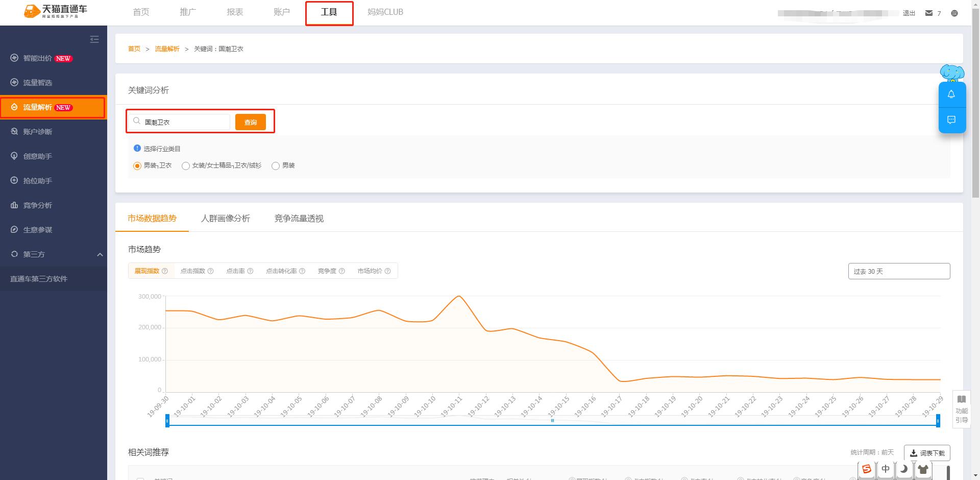The height and width of the screenshot is (480, 980).
Task: Switch to the 人群画像分析 tab
Action: click(x=225, y=219)
